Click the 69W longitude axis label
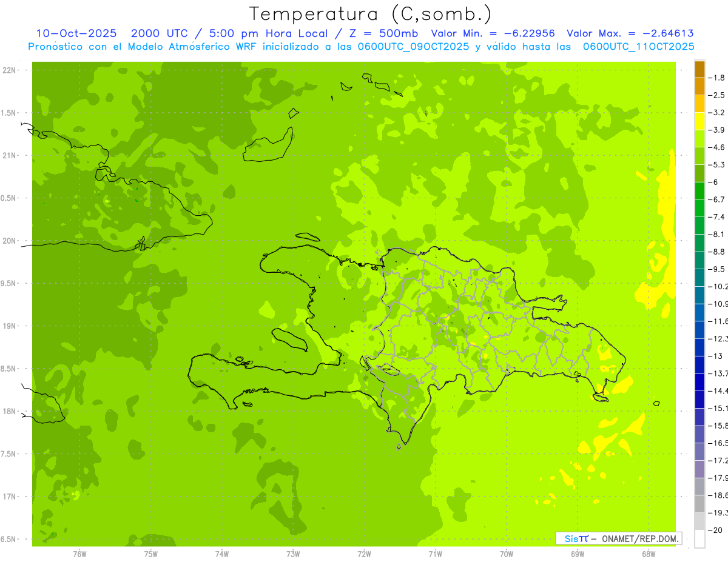Image resolution: width=728 pixels, height=562 pixels. click(578, 554)
